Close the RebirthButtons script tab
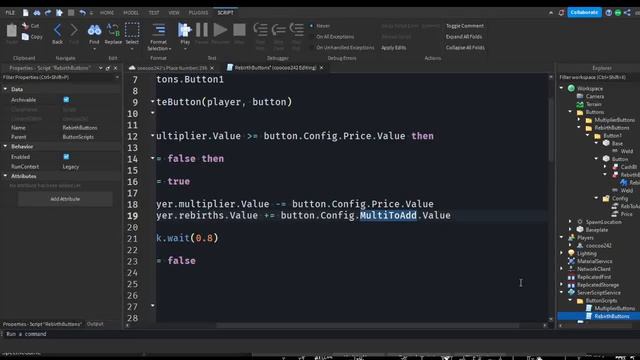 321,68
